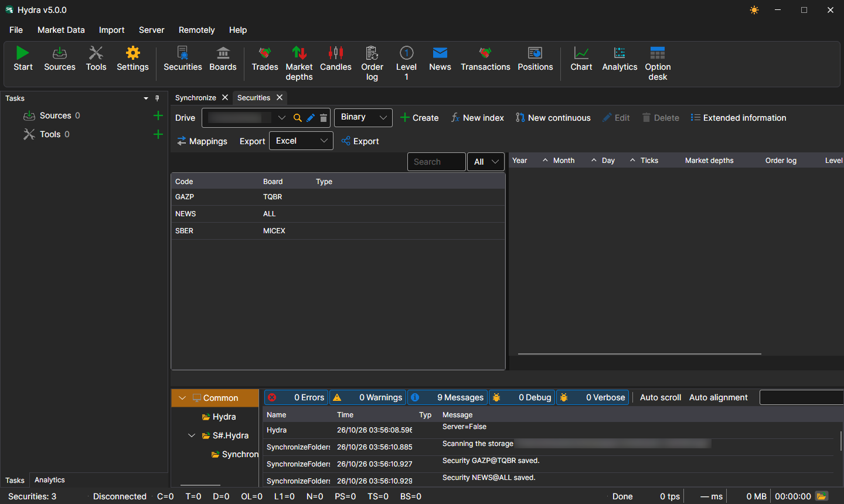Switch to the bottom Analytics tab

point(50,480)
